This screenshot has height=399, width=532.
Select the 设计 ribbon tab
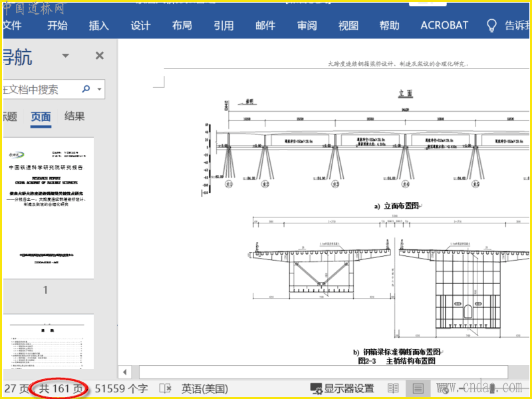point(140,25)
